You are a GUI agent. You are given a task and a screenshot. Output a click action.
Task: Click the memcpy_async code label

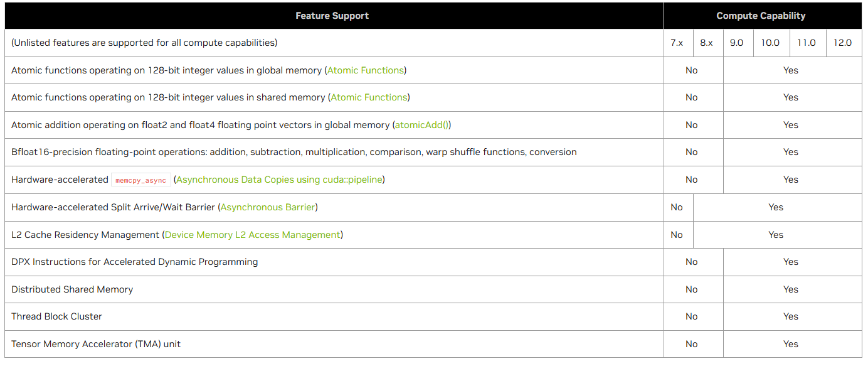tap(140, 180)
